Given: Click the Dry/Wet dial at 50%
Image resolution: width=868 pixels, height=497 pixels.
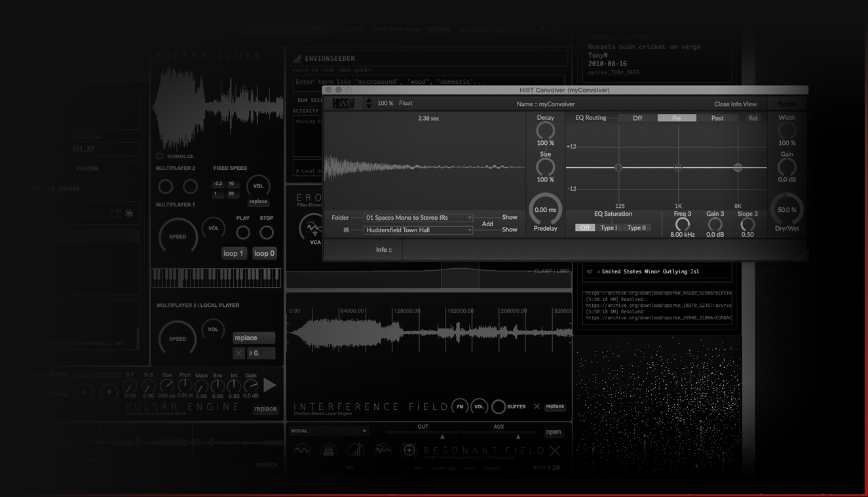Looking at the screenshot, I should (786, 209).
